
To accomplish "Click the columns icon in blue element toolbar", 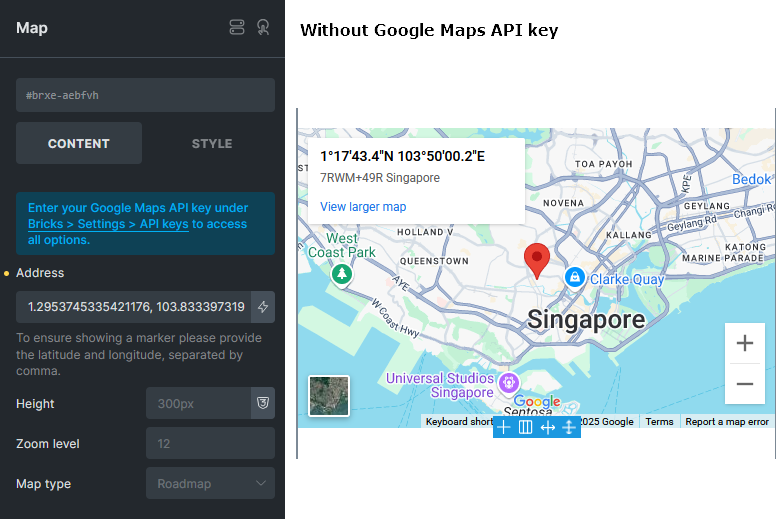I will (526, 427).
